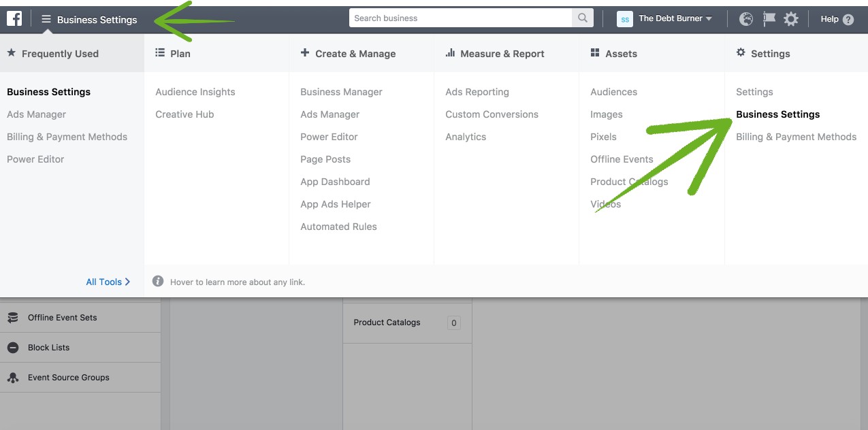
Task: Select Block Lists in sidebar
Action: click(80, 348)
